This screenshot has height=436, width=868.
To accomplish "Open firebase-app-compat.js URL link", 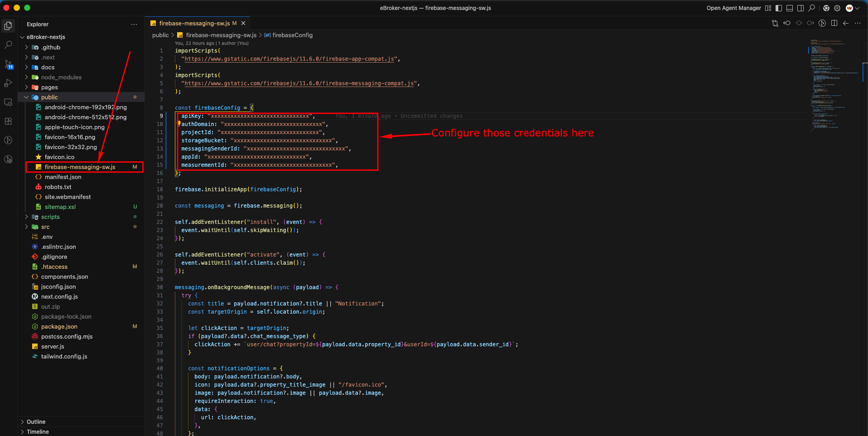I will point(289,59).
